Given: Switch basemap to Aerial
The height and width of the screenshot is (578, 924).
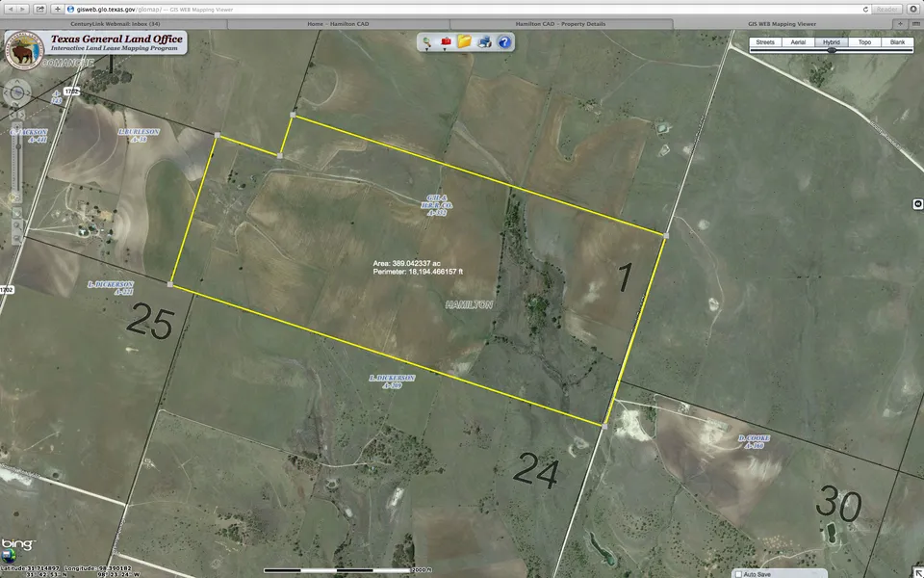Looking at the screenshot, I should [798, 42].
